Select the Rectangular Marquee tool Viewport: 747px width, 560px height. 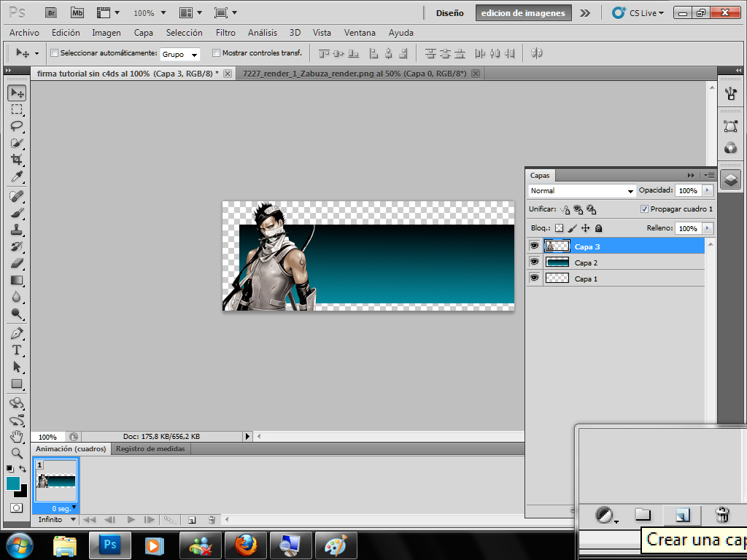[17, 109]
